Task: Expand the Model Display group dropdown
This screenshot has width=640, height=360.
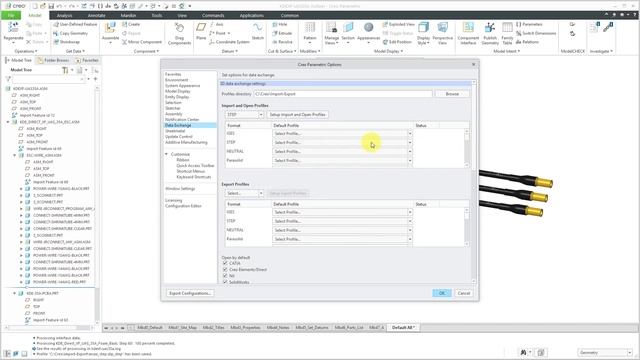Action: point(388,51)
